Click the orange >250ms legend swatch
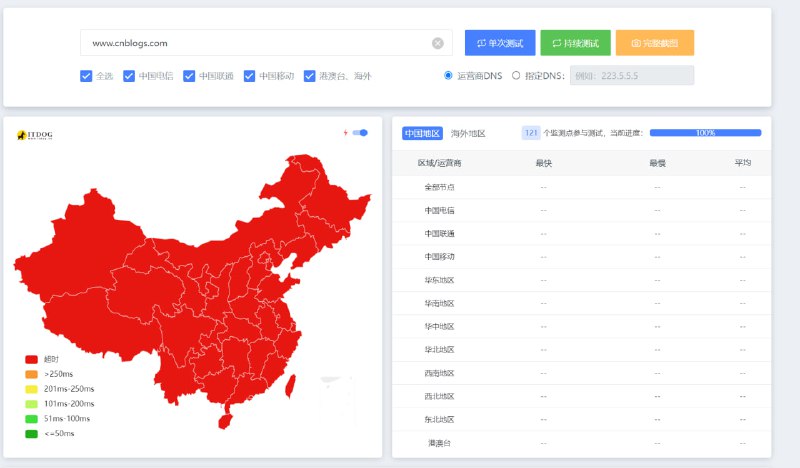 point(32,374)
